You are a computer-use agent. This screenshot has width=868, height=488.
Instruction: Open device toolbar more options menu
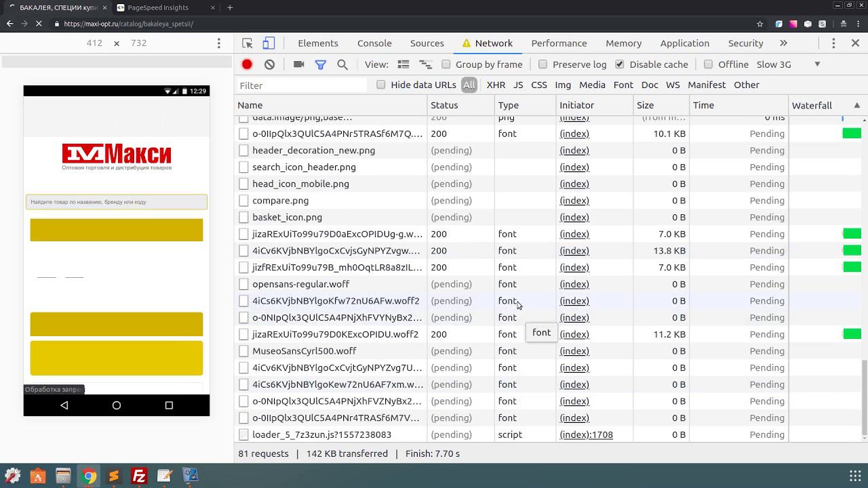click(218, 43)
